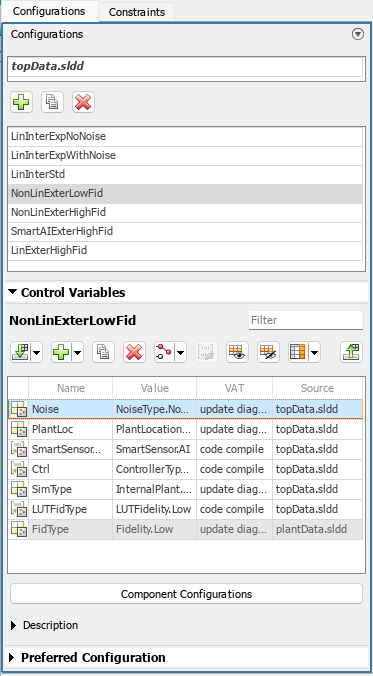Sort by the VAT column header
The height and width of the screenshot is (676, 373).
click(235, 388)
